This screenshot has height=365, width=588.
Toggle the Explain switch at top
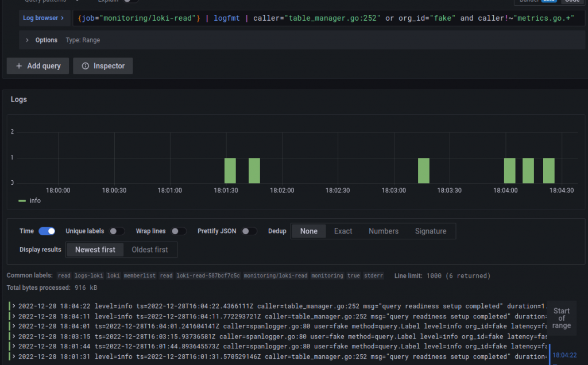point(130,1)
